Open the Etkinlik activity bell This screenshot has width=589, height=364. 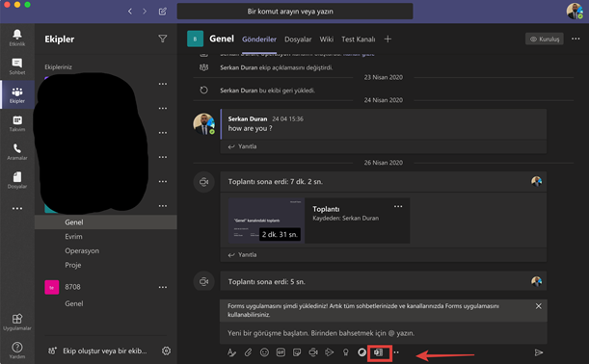(x=17, y=38)
